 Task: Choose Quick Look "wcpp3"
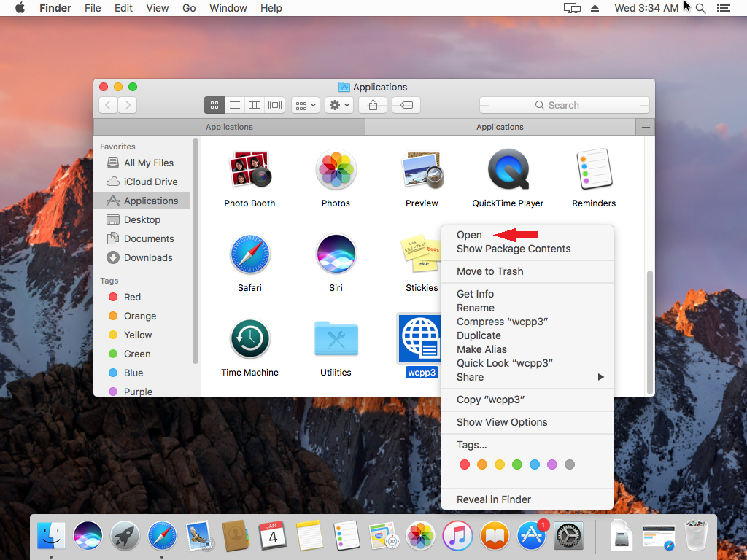click(x=527, y=363)
